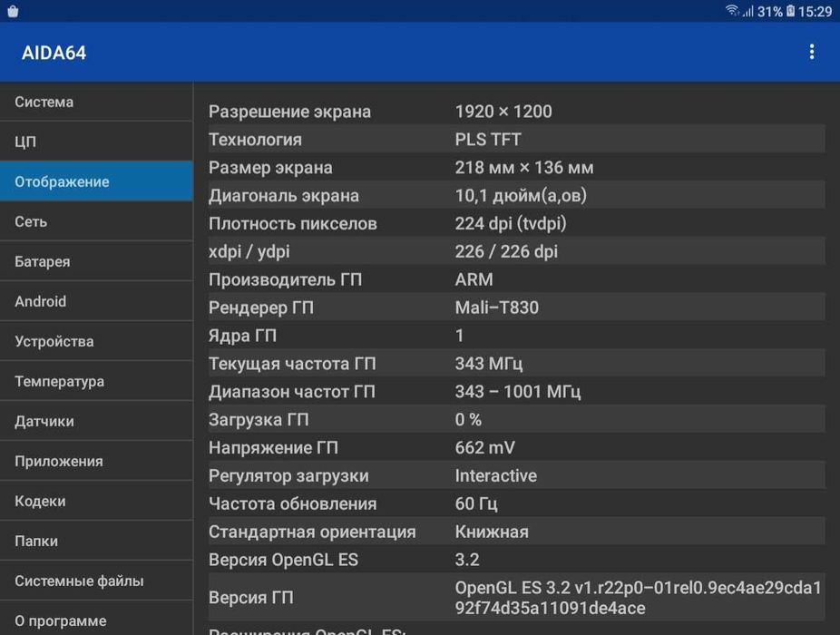Open the three-dot overflow menu
840x635 pixels.
[x=812, y=52]
